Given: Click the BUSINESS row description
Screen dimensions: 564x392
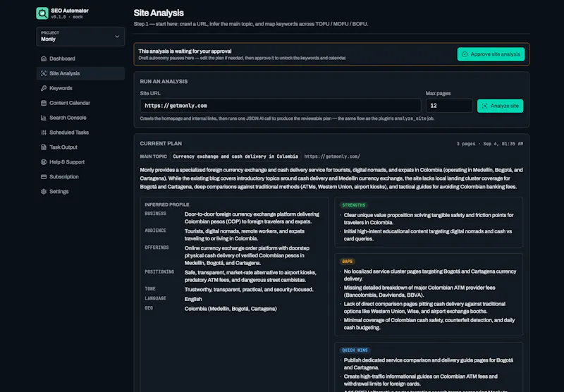Looking at the screenshot, I should [x=252, y=218].
